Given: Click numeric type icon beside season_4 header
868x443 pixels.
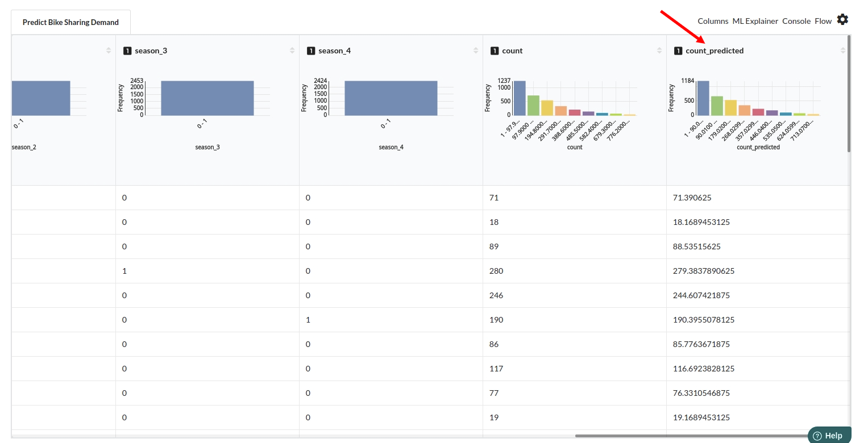Looking at the screenshot, I should [x=311, y=51].
